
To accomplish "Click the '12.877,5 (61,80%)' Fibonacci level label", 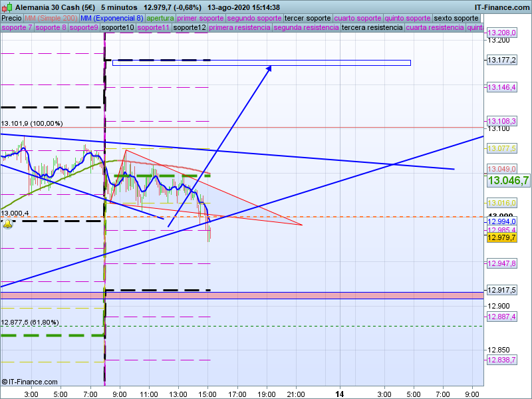I will point(30,323).
